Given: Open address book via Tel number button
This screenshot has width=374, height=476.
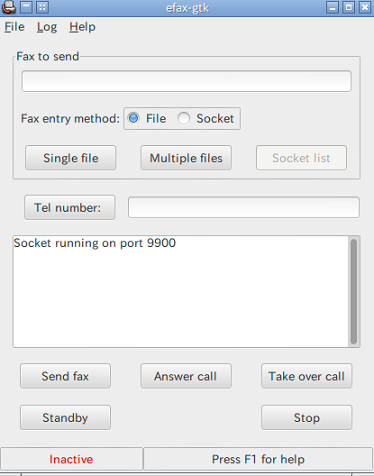Looking at the screenshot, I should pos(70,208).
